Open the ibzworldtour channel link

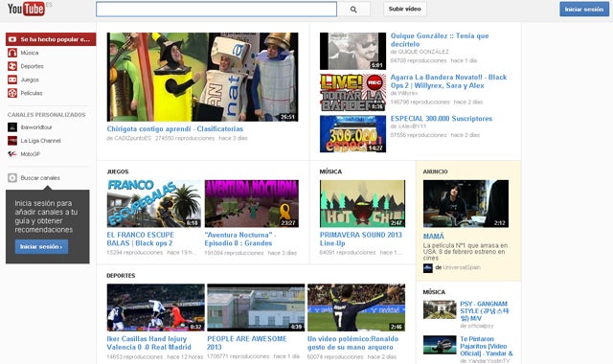coord(36,127)
